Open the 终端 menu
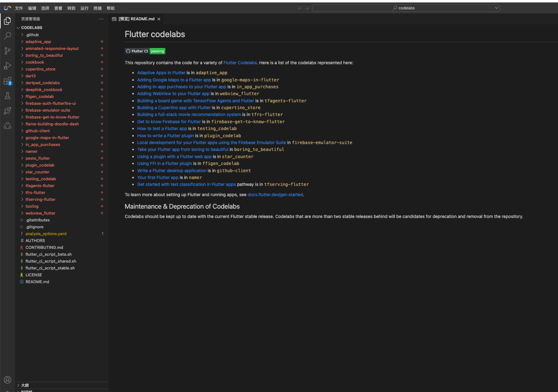 click(98, 8)
